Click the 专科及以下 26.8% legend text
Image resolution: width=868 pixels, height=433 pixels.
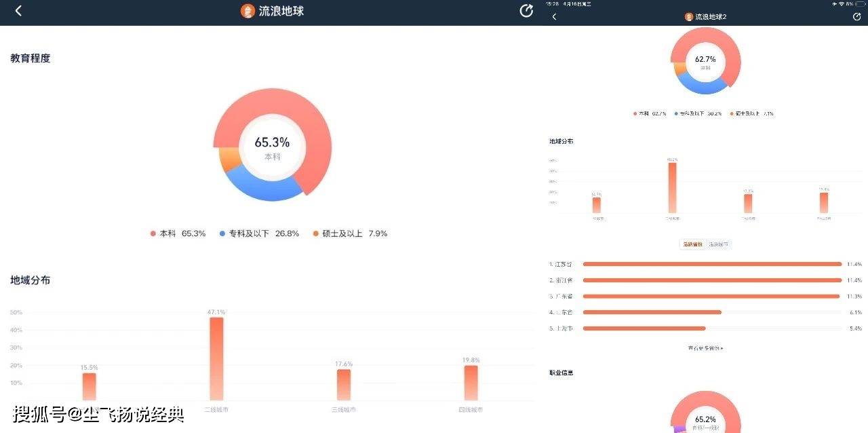(x=264, y=233)
